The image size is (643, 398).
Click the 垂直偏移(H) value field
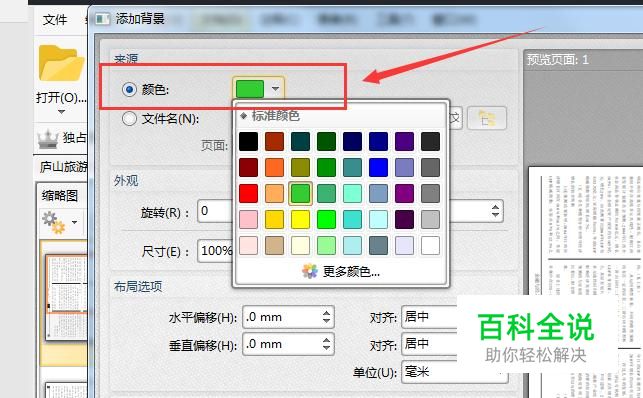coord(282,343)
